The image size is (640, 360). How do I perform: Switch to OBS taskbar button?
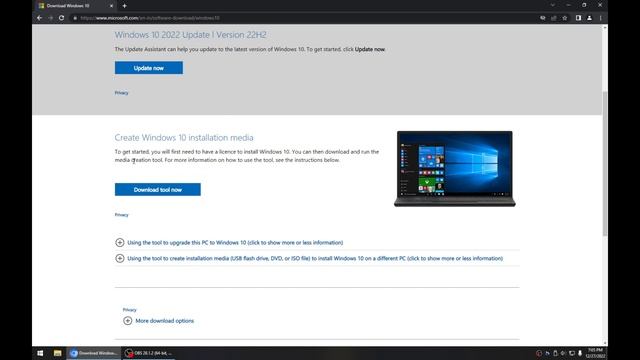click(149, 353)
